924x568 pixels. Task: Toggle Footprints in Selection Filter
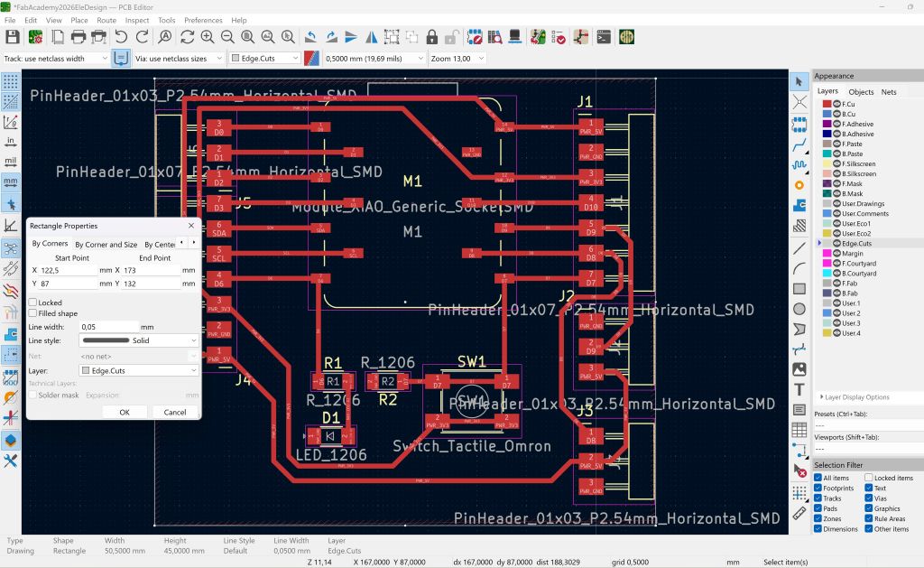818,488
